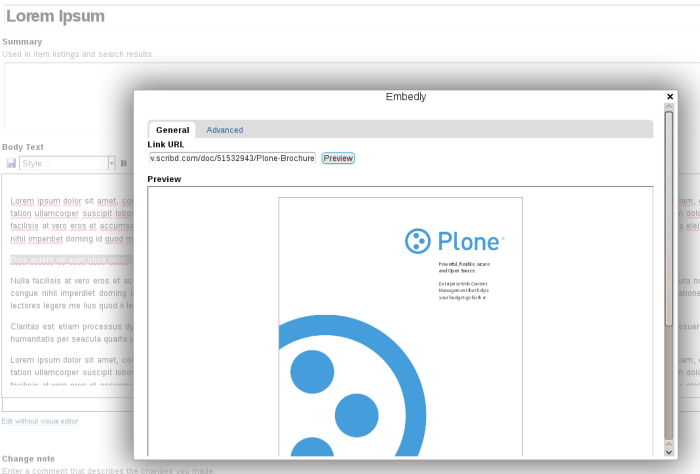
Task: Click scrollbar down arrow in Embedly dialog
Action: pos(669,450)
